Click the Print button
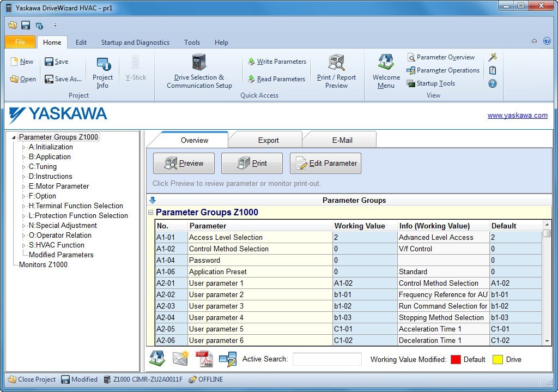 (x=252, y=163)
